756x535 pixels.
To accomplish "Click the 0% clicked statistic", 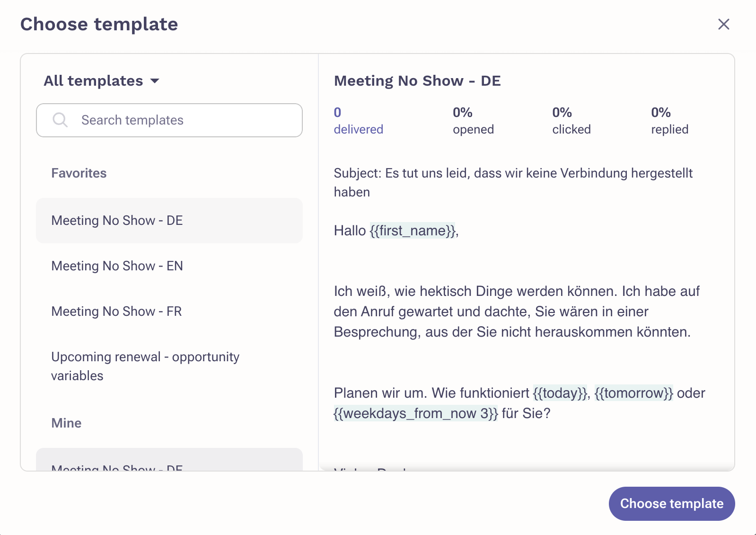I will click(571, 121).
